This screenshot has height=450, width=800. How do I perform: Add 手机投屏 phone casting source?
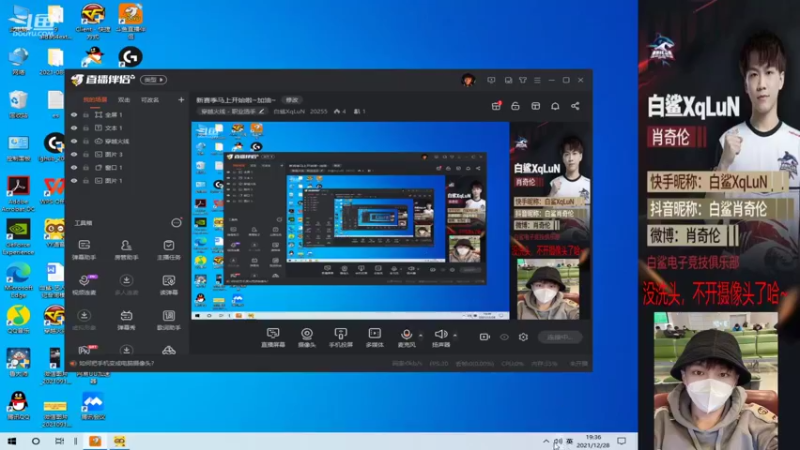[x=340, y=338]
